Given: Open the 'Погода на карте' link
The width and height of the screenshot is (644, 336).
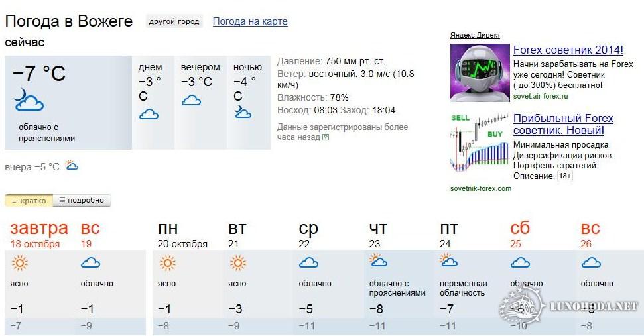Looking at the screenshot, I should tap(250, 21).
